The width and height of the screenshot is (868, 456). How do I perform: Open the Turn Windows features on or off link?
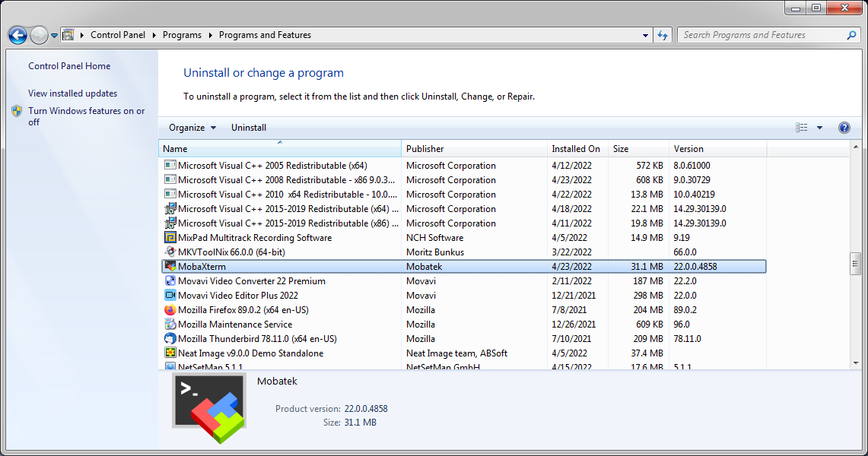[87, 116]
